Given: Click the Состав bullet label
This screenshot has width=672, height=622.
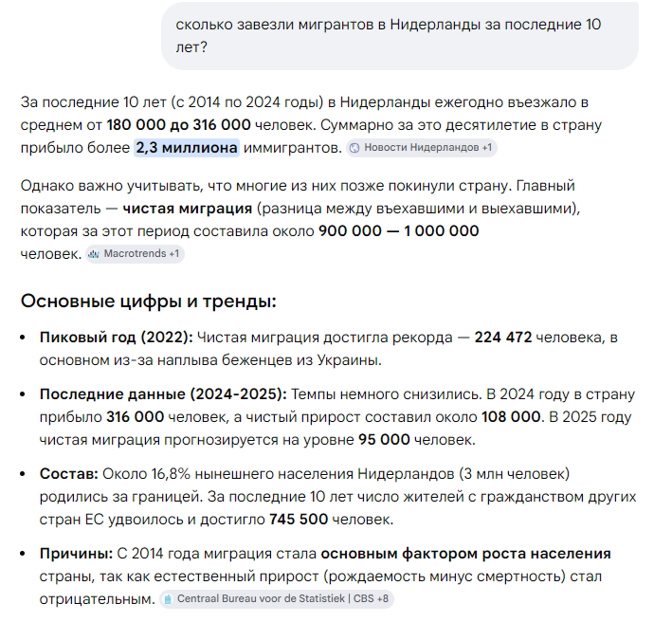Looking at the screenshot, I should coord(67,474).
